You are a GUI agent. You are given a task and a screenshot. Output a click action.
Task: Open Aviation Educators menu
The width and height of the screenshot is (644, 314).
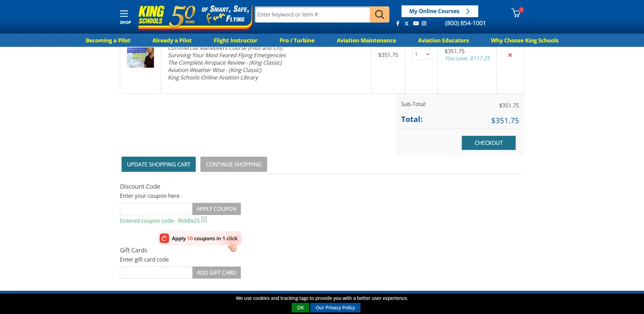pos(444,40)
